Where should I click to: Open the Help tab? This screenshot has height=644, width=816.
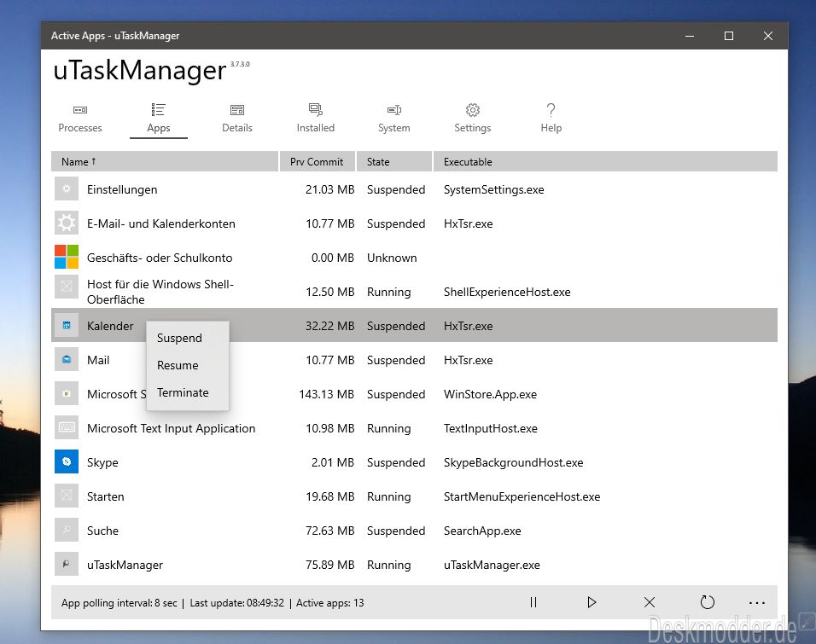tap(551, 119)
